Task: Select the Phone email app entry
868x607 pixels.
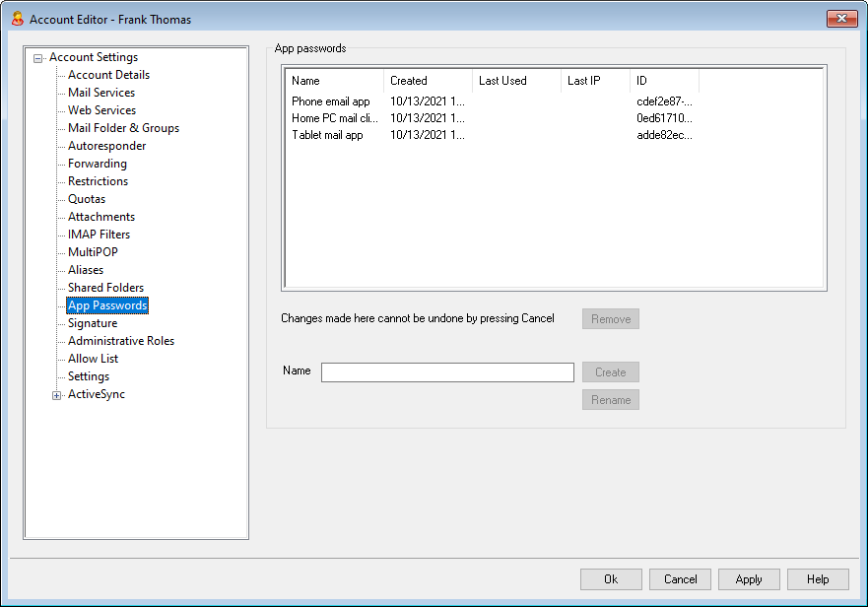Action: coord(331,101)
